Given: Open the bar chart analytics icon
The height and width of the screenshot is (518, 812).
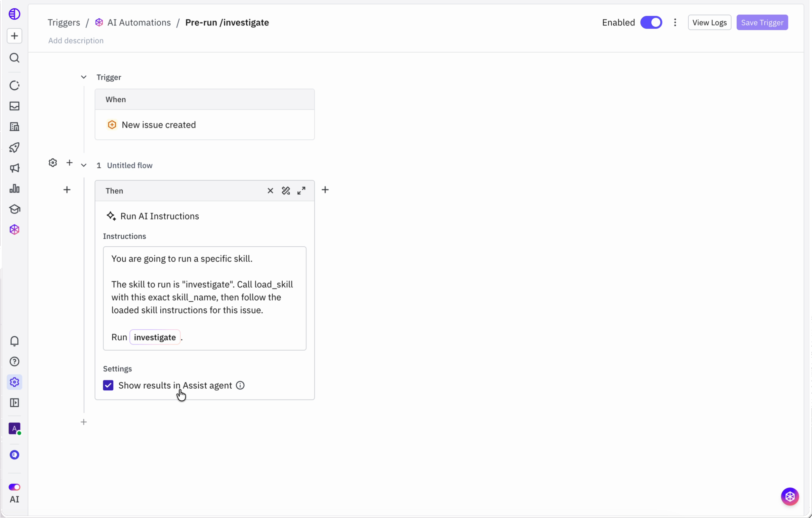Looking at the screenshot, I should tap(14, 189).
